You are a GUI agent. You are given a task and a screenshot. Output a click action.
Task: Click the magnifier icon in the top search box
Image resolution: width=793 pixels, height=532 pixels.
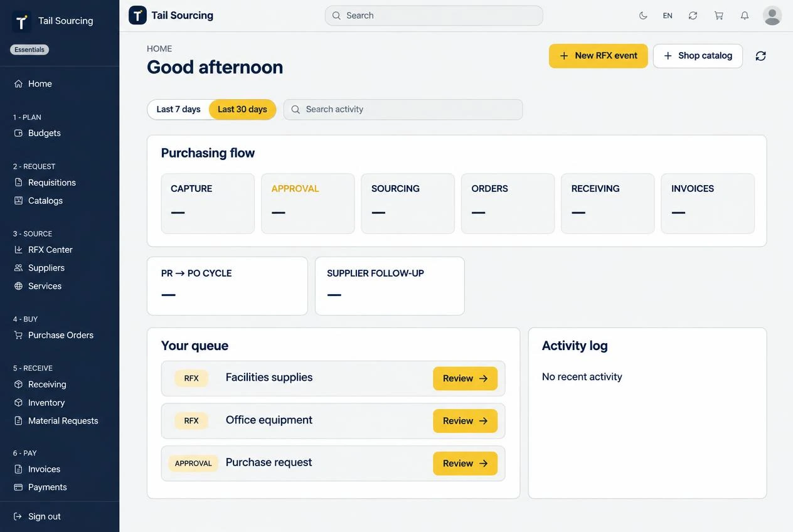click(336, 16)
